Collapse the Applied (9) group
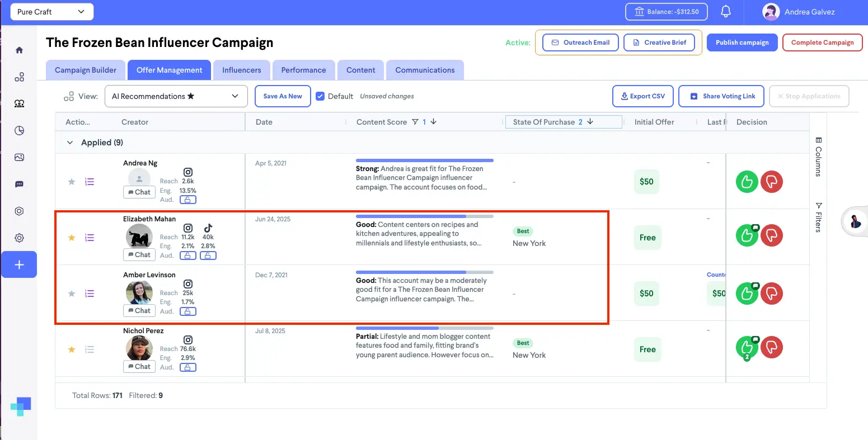Screen dimensions: 868x440 [x=70, y=143]
